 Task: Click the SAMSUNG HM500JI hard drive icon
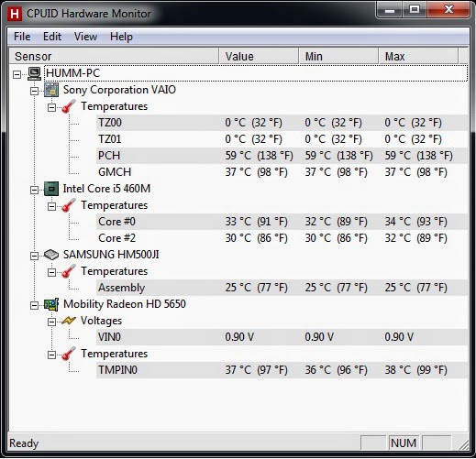tap(51, 255)
